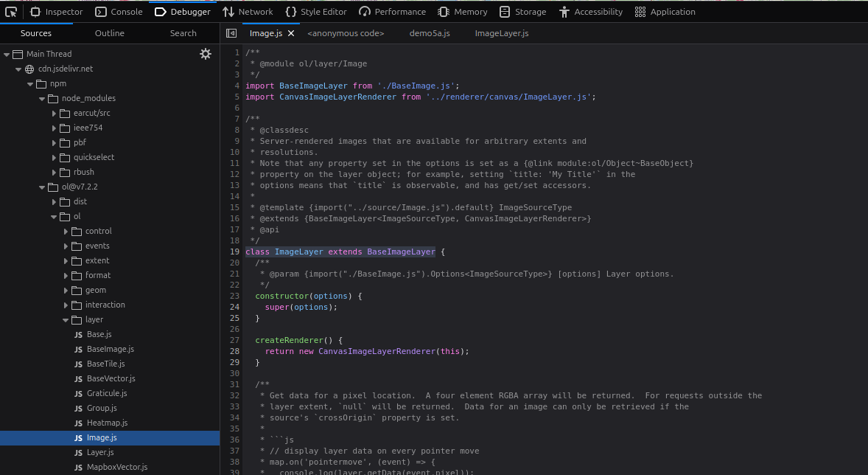The image size is (868, 475).
Task: Expand the format folder
Action: tap(66, 275)
